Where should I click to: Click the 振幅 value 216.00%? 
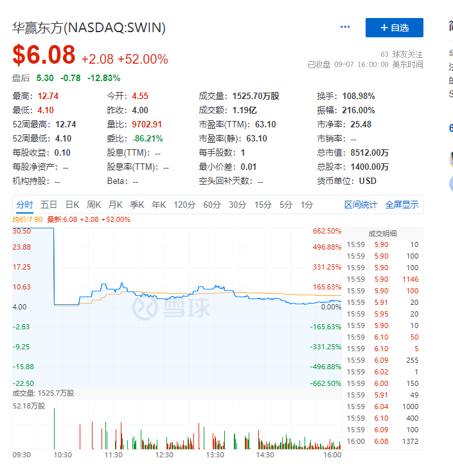[x=359, y=110]
